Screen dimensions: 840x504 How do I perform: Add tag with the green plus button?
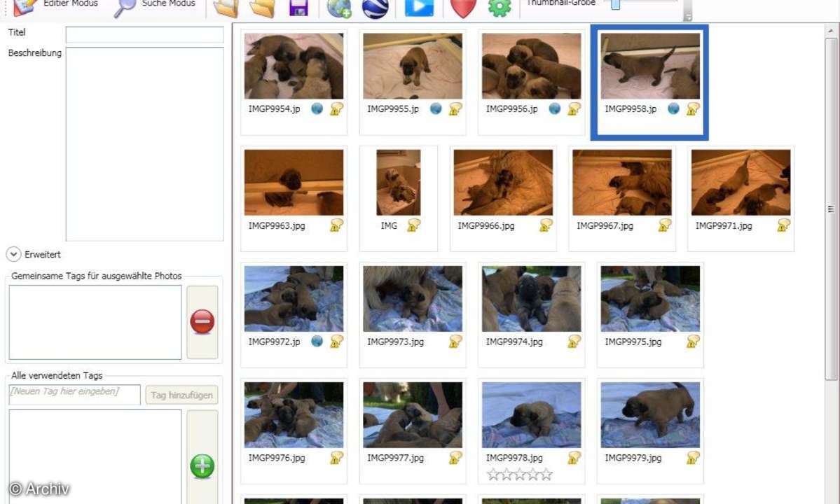click(x=202, y=465)
